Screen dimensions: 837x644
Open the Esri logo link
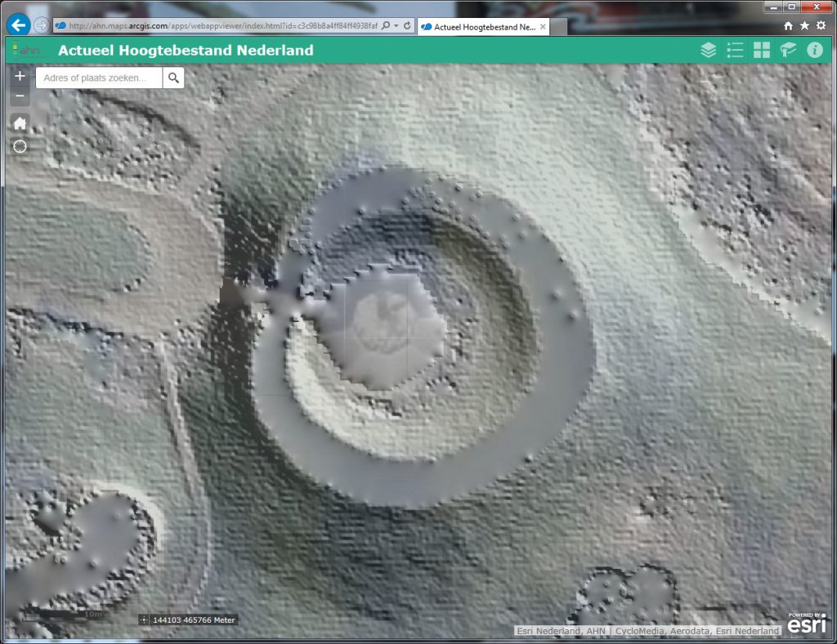coord(806,623)
